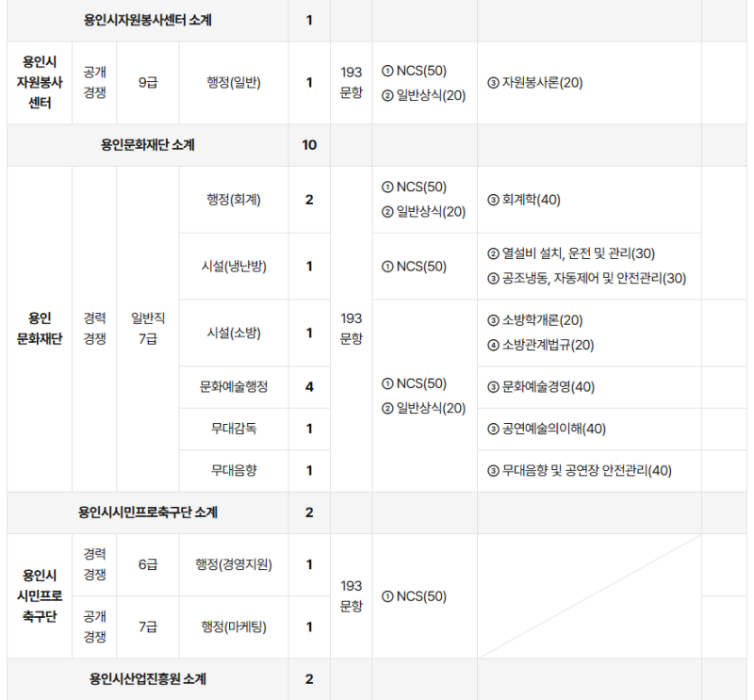Click the '용인시자원봉사센터 소계' subtotal row label

coord(148,20)
